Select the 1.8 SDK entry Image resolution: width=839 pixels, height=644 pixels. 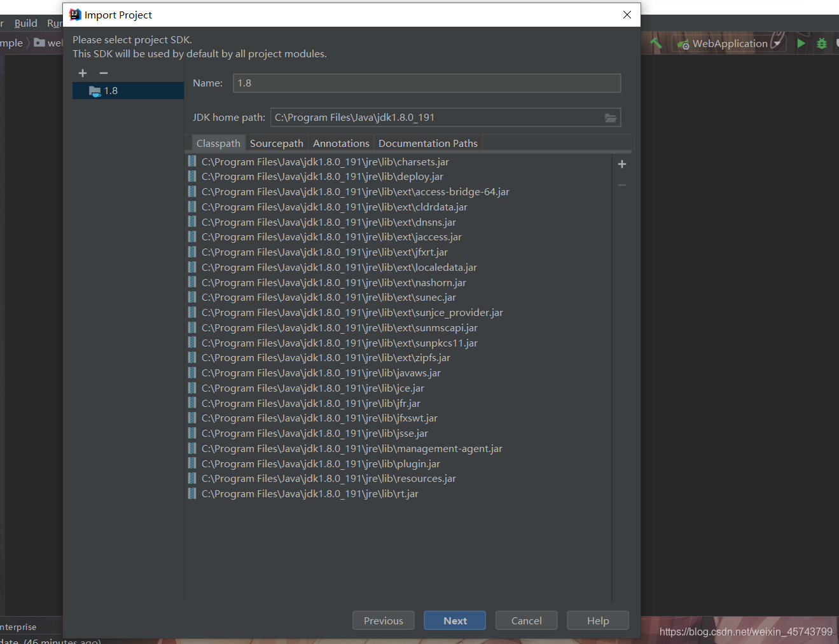coord(128,91)
